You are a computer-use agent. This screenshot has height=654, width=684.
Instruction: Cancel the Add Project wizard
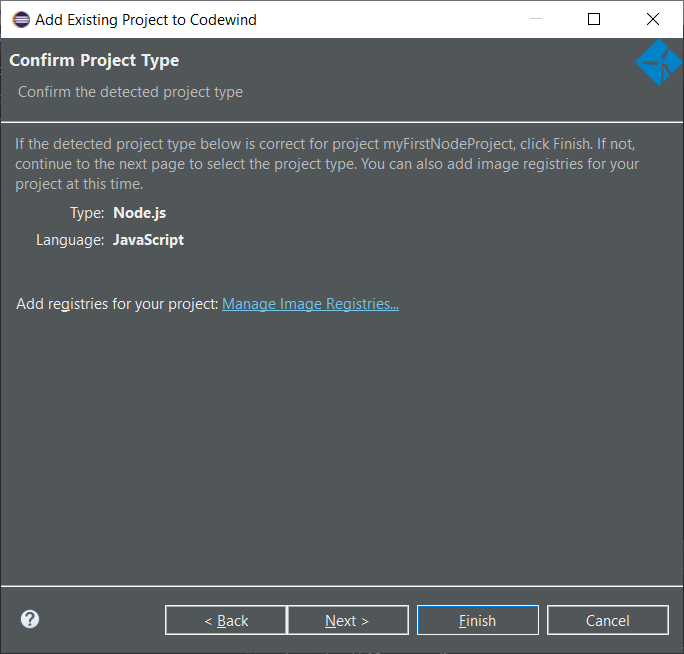[x=608, y=620]
